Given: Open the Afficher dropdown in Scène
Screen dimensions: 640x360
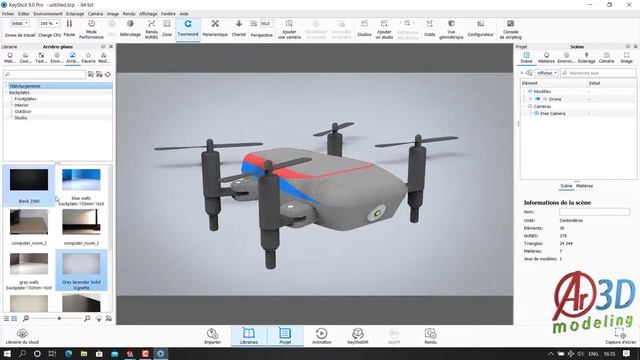Looking at the screenshot, I should pos(547,73).
